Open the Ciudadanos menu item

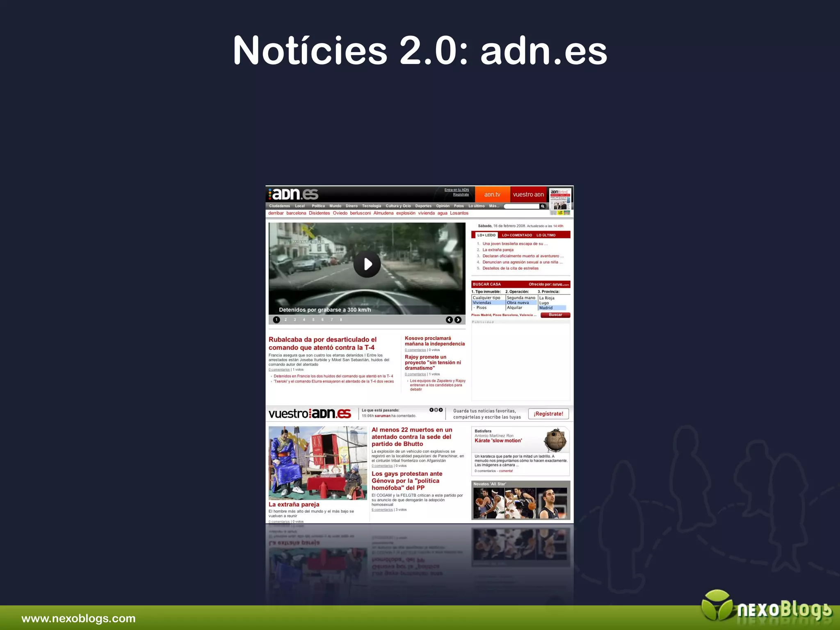click(279, 206)
